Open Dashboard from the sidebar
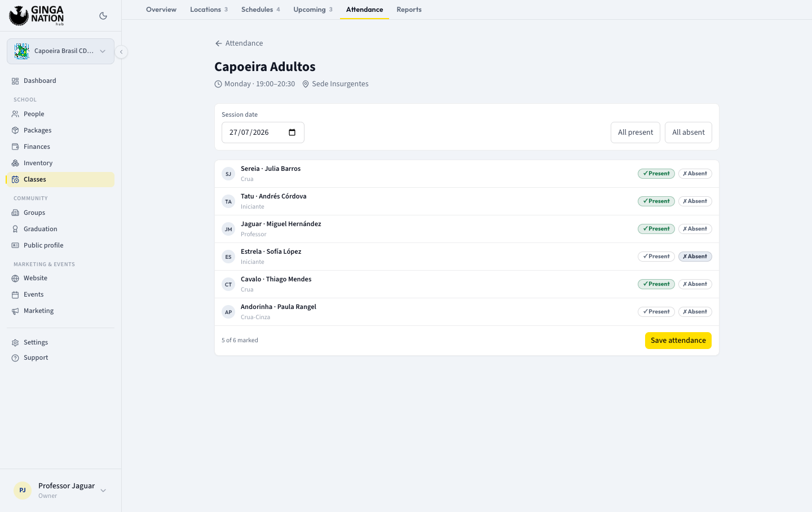The image size is (812, 512). coord(60,81)
